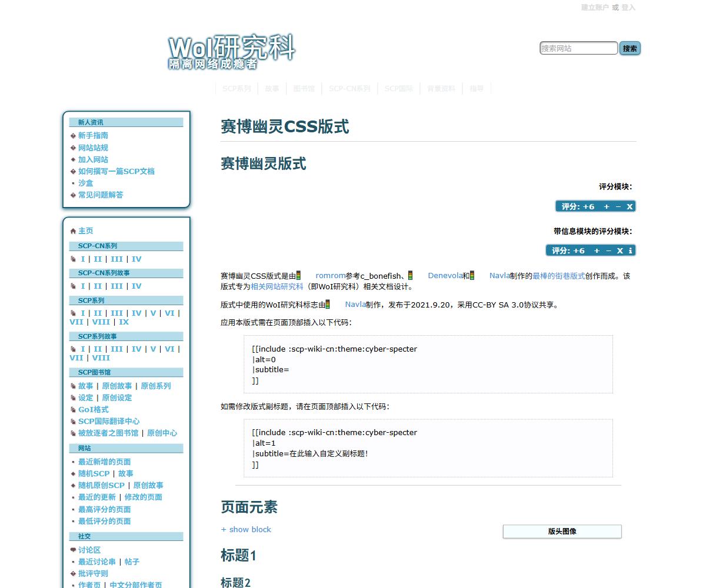Cancel vote with X in info rating module
The image size is (706, 588).
(620, 250)
